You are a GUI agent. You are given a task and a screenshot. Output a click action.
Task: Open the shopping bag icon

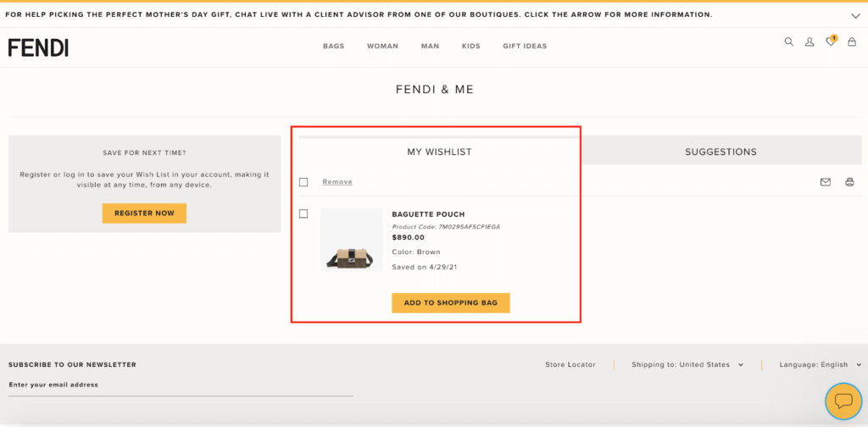[852, 42]
